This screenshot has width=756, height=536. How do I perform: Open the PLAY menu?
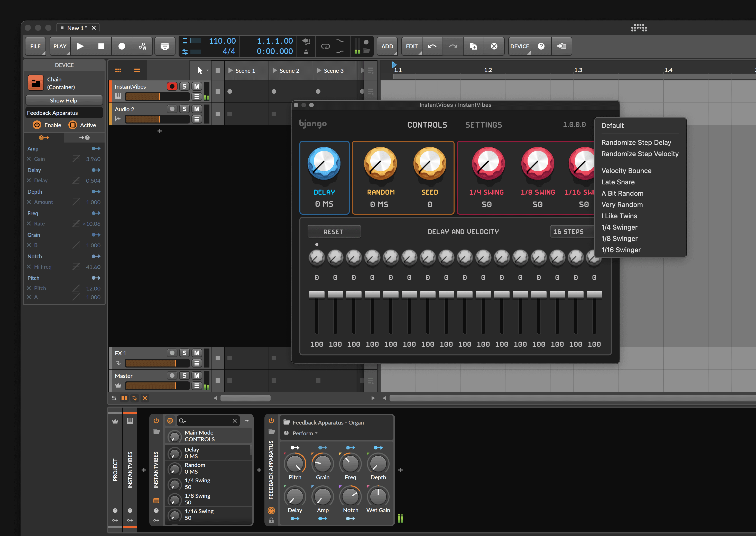tap(60, 46)
